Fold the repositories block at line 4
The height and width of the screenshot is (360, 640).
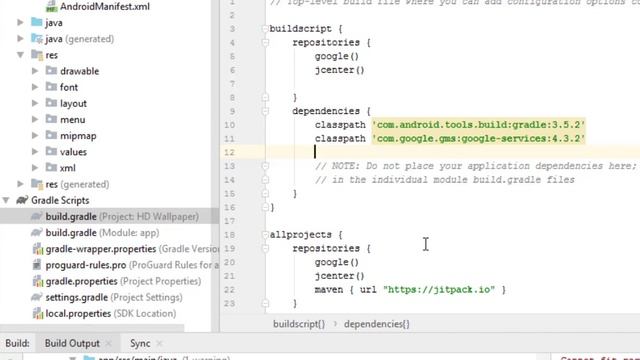265,42
